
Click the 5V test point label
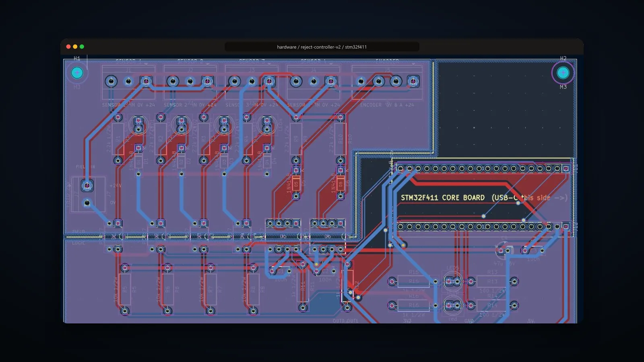pos(531,321)
